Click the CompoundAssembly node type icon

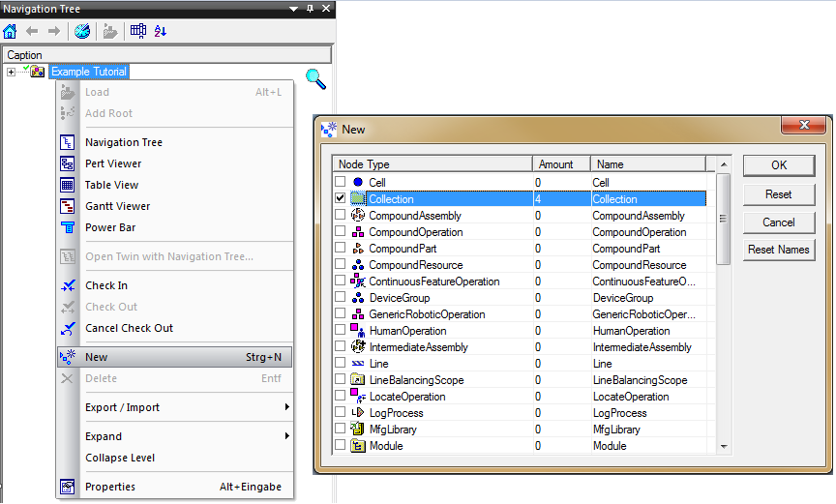358,215
